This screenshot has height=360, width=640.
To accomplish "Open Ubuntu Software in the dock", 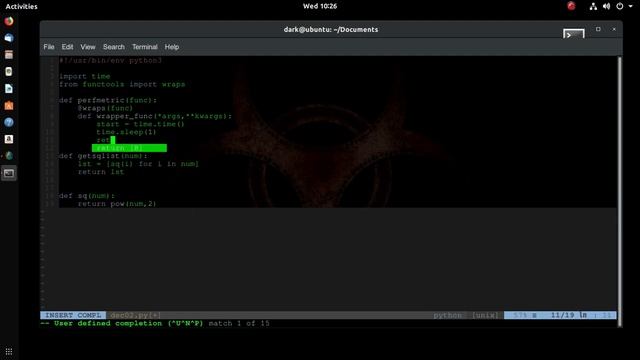I will pos(9,105).
